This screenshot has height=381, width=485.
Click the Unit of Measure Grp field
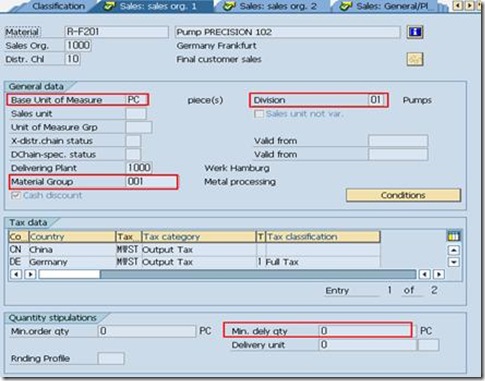(139, 127)
